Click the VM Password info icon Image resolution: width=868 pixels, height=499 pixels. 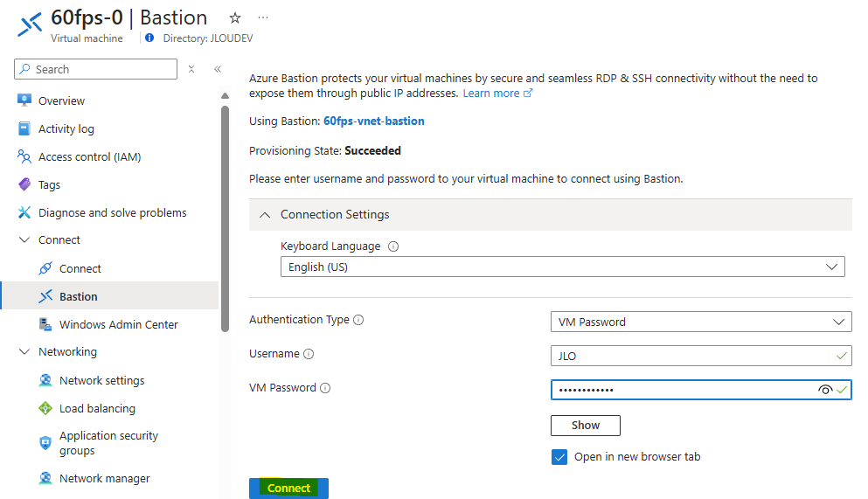(x=325, y=388)
